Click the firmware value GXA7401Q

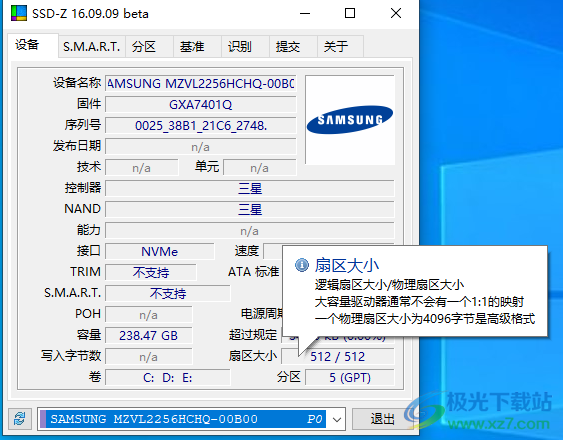pos(201,105)
